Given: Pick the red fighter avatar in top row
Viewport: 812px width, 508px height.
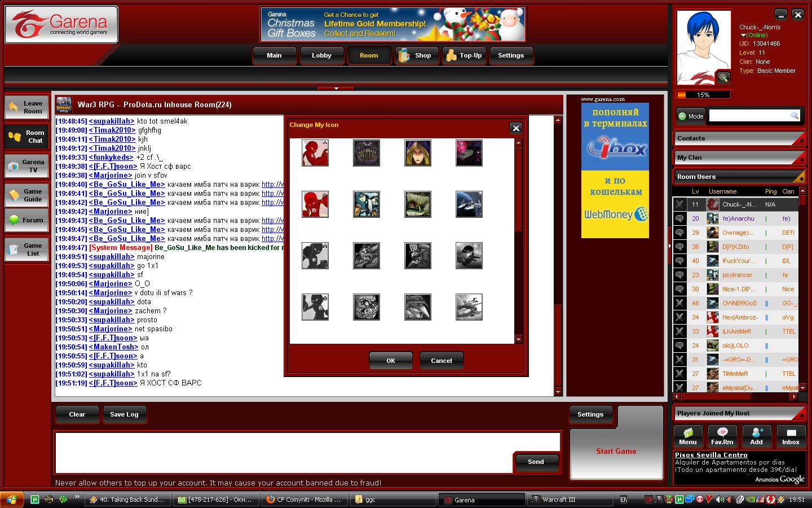Looking at the screenshot, I should point(315,153).
